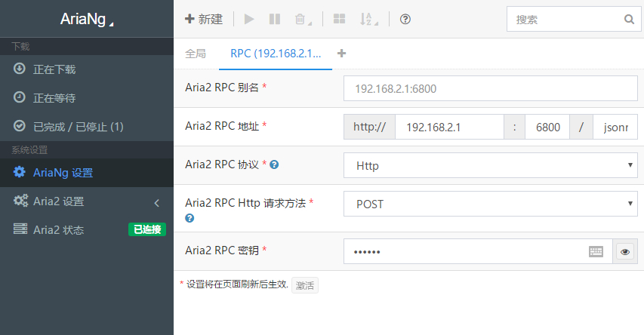
Task: Click the RPC port field 6800
Action: [x=547, y=128]
